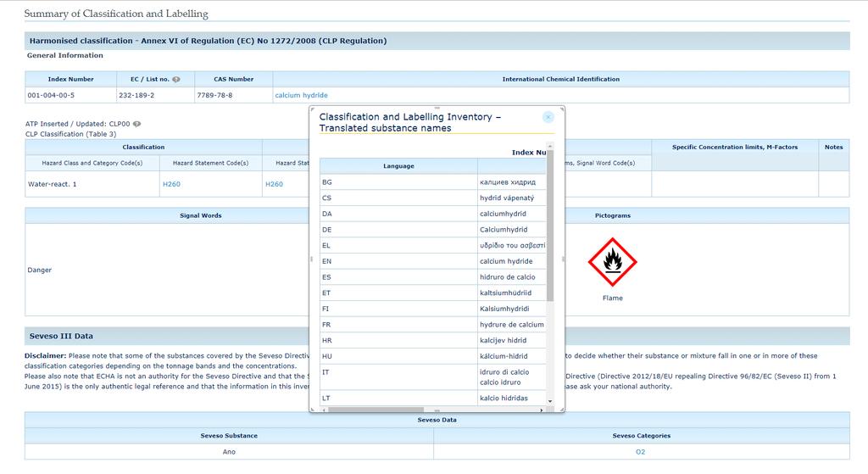Select the ET language row
The image size is (868, 474).
[433, 293]
